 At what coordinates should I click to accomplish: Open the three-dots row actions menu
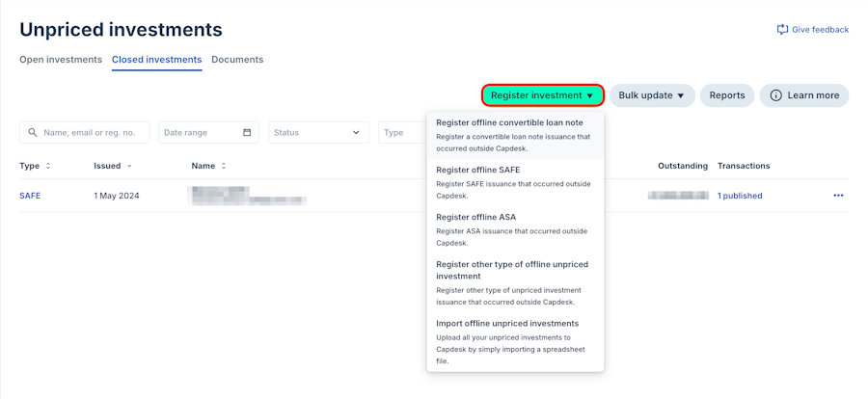coord(838,196)
